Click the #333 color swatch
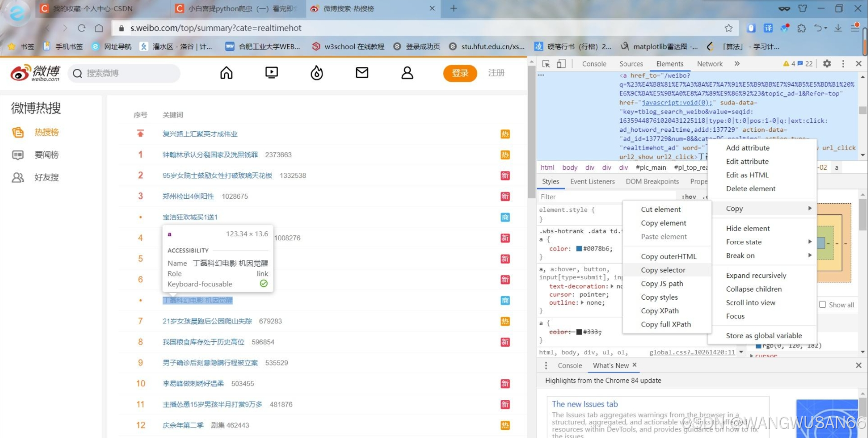 (x=579, y=332)
